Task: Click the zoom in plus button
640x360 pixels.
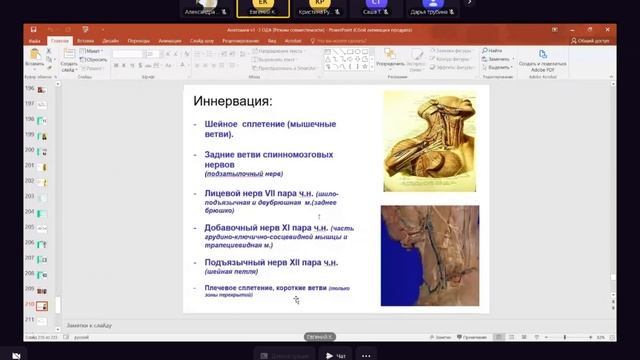Action: point(591,337)
